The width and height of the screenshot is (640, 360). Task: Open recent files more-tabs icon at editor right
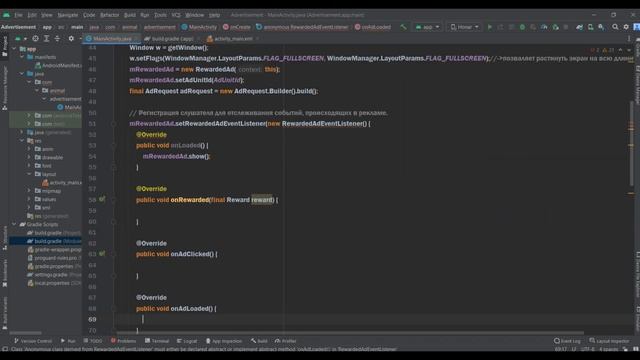[x=629, y=38]
